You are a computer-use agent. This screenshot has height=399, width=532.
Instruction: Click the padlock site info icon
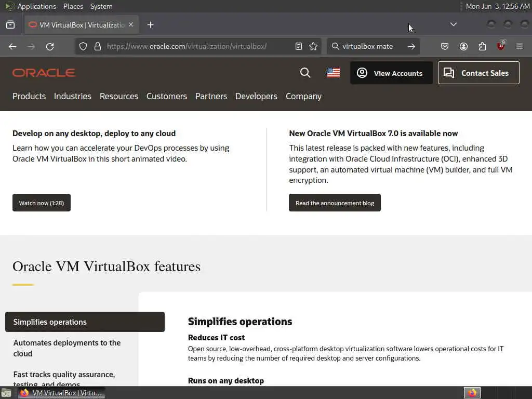98,46
